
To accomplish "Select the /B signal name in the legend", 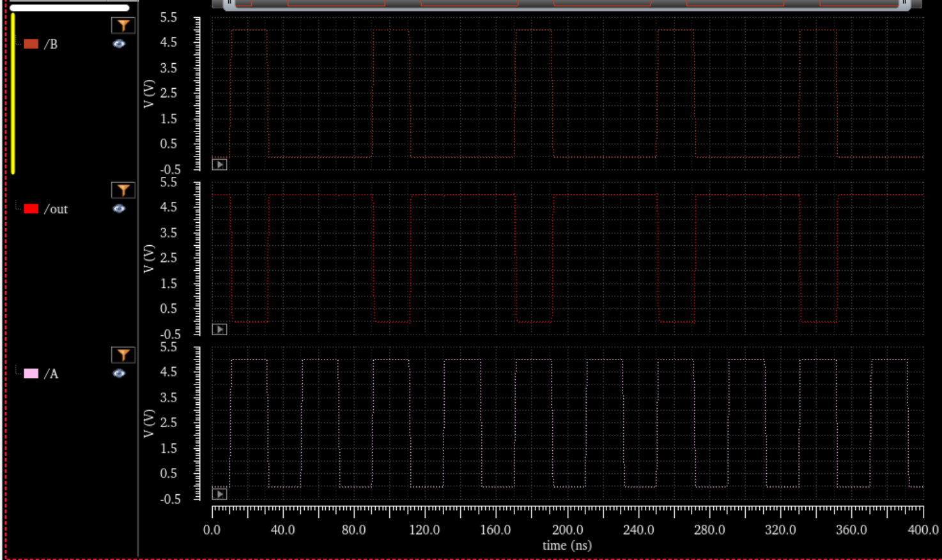I will click(x=50, y=44).
